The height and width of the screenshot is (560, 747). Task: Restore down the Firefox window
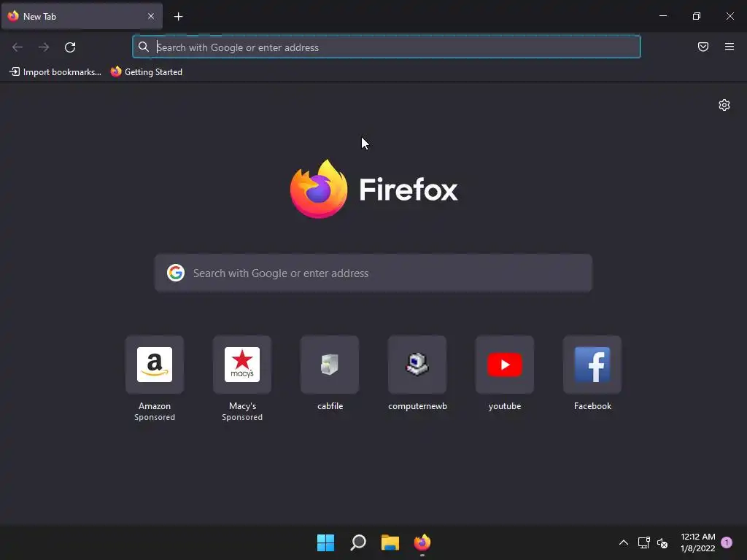coord(697,16)
